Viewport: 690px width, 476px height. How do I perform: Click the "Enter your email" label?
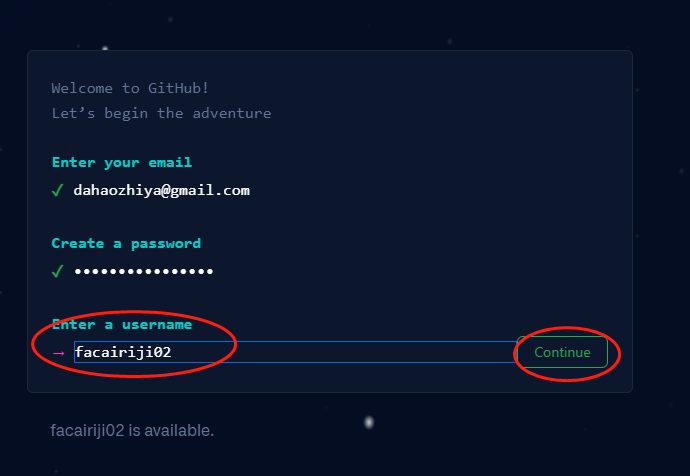121,162
